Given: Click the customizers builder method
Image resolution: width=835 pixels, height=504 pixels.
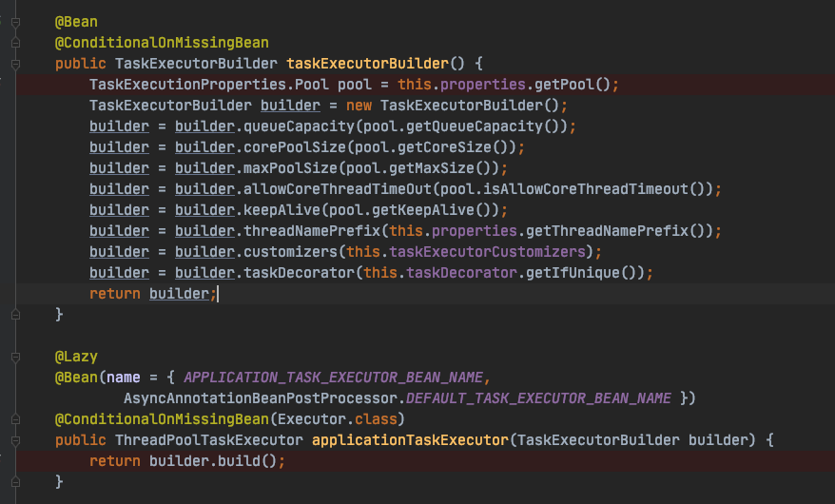Looking at the screenshot, I should [x=290, y=252].
